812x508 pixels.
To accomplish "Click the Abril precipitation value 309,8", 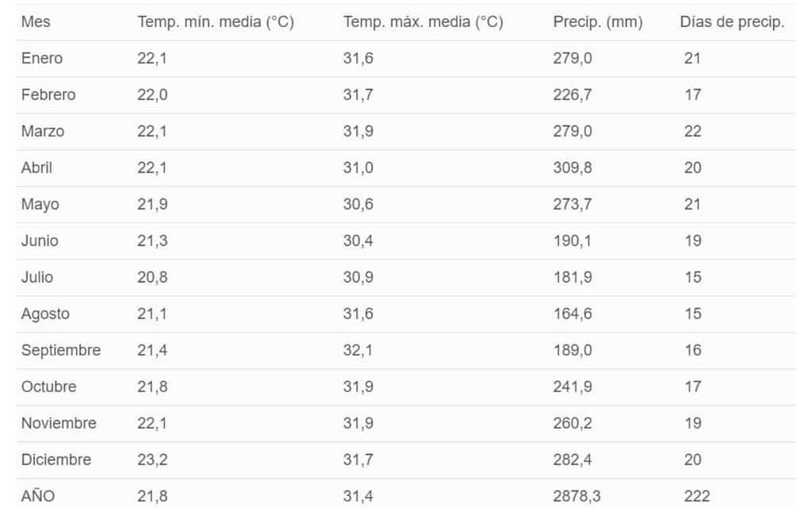I will pyautogui.click(x=573, y=168).
